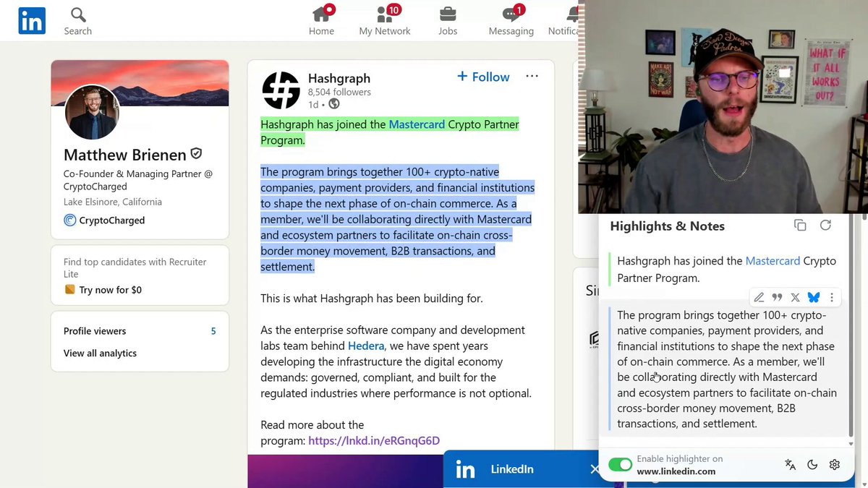Open Profile viewers stats
868x488 pixels.
point(140,331)
